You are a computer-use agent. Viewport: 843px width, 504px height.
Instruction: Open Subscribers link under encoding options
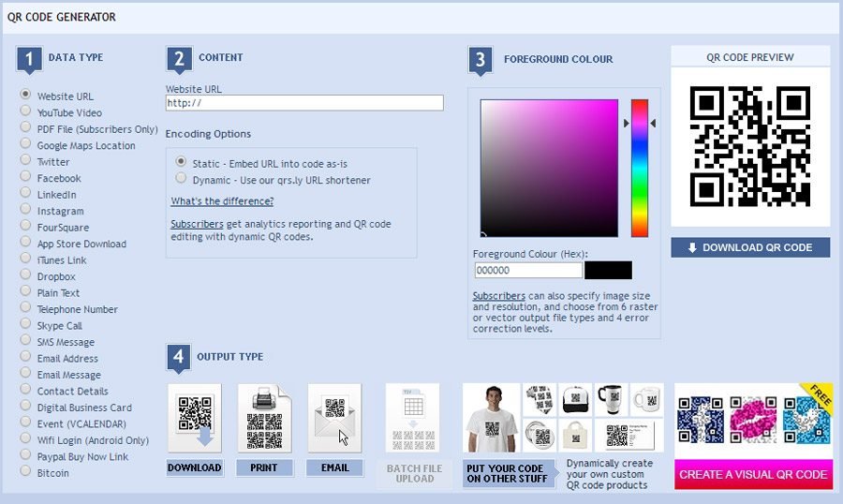pyautogui.click(x=197, y=224)
